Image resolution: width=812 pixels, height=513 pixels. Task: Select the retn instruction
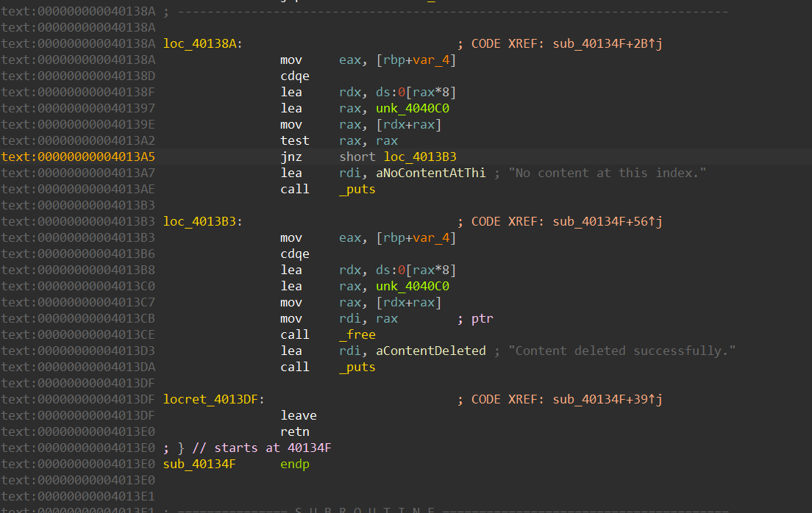click(295, 431)
